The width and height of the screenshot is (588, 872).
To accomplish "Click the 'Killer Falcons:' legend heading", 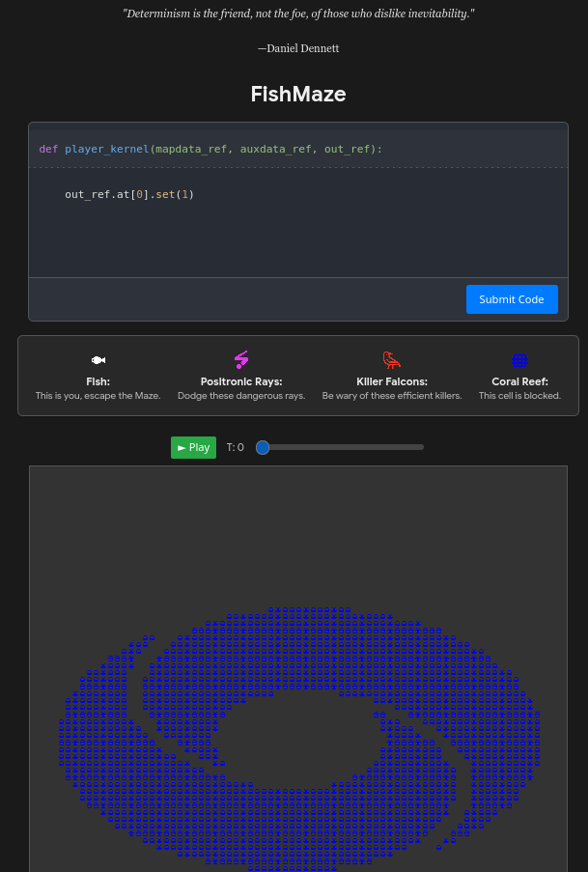I will tap(392, 381).
